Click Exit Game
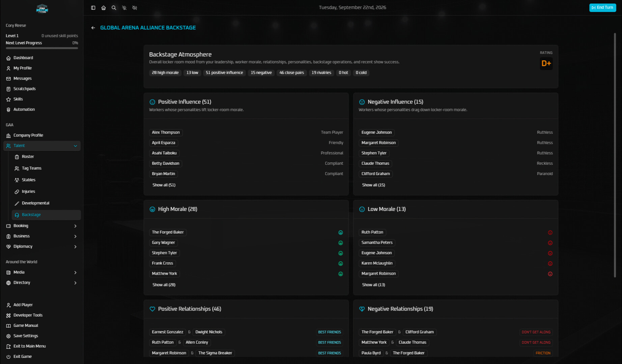The width and height of the screenshot is (622, 364). [x=42, y=357]
